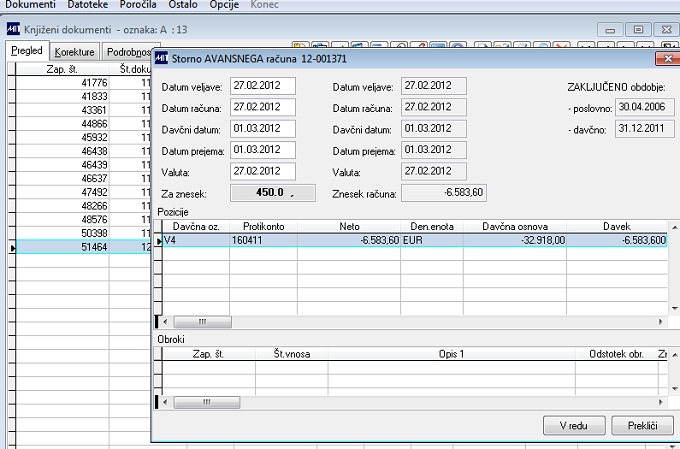Switch to the Korekture tab
The height and width of the screenshot is (449, 680).
coord(75,52)
